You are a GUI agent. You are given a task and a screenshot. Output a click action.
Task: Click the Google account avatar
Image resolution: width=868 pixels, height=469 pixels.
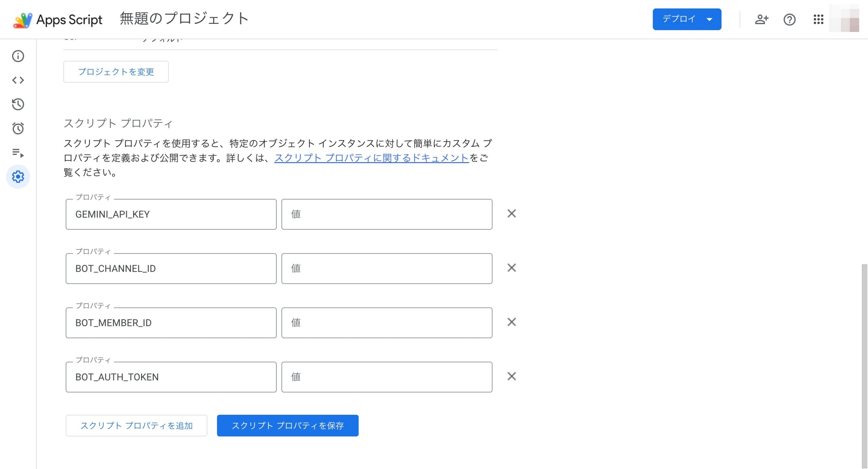coord(844,19)
